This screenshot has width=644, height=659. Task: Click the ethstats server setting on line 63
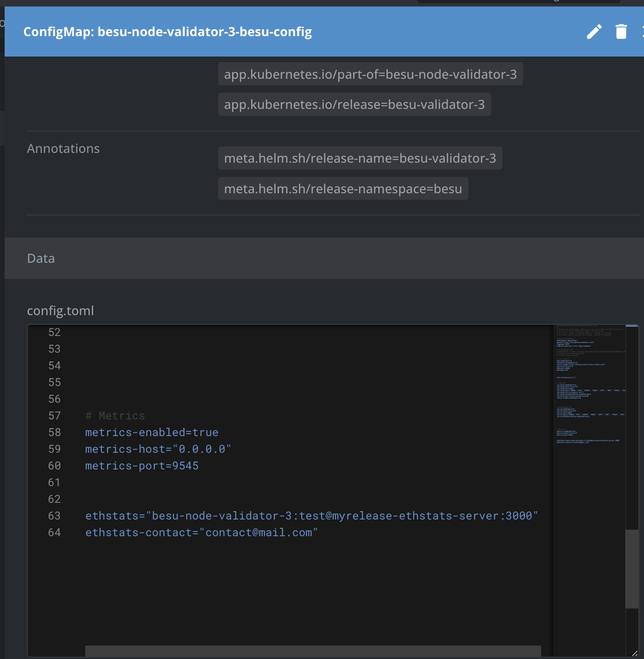coord(312,516)
